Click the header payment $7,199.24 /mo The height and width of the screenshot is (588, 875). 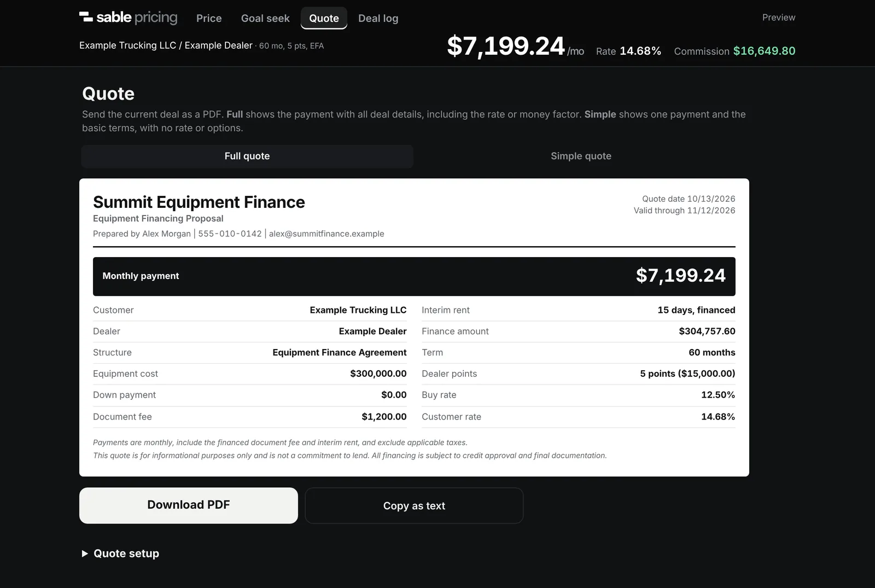pyautogui.click(x=515, y=46)
